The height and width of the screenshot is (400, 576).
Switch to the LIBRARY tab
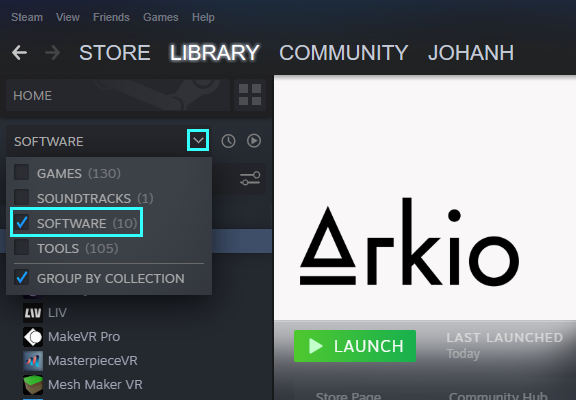(x=215, y=53)
